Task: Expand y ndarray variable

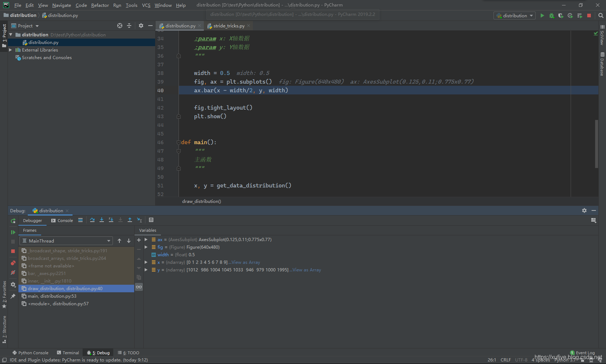Action: pos(146,270)
